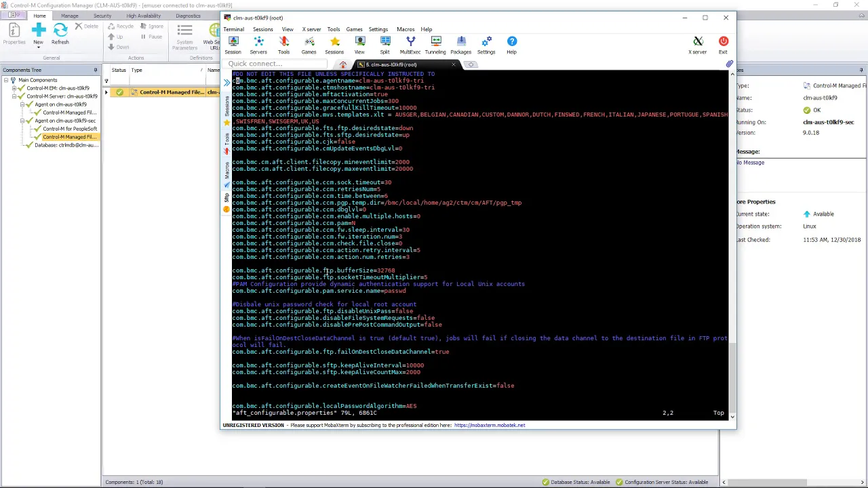
Task: Close the clm-aus-t0lkf9 (root) terminal tab
Action: click(x=453, y=64)
